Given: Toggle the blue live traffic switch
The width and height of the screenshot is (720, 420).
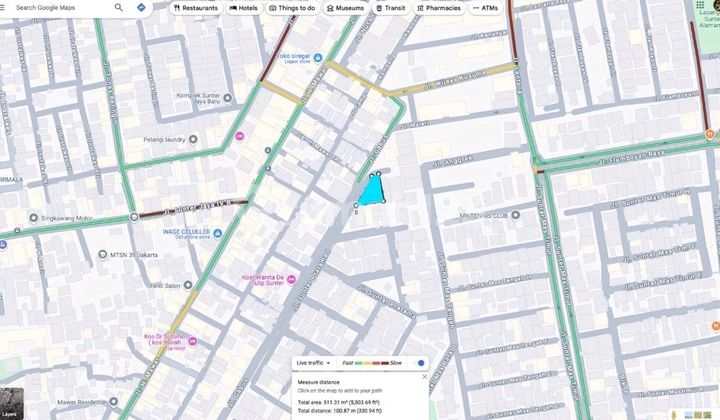Looking at the screenshot, I should [421, 363].
